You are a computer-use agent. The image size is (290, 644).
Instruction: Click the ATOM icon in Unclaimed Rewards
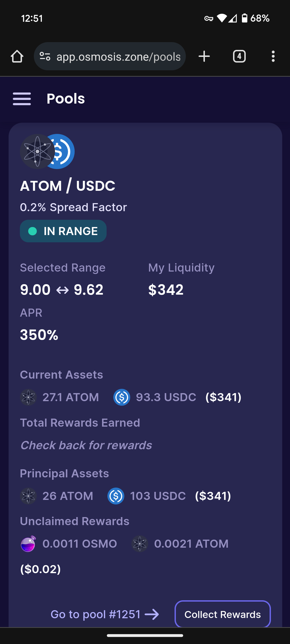click(x=140, y=544)
